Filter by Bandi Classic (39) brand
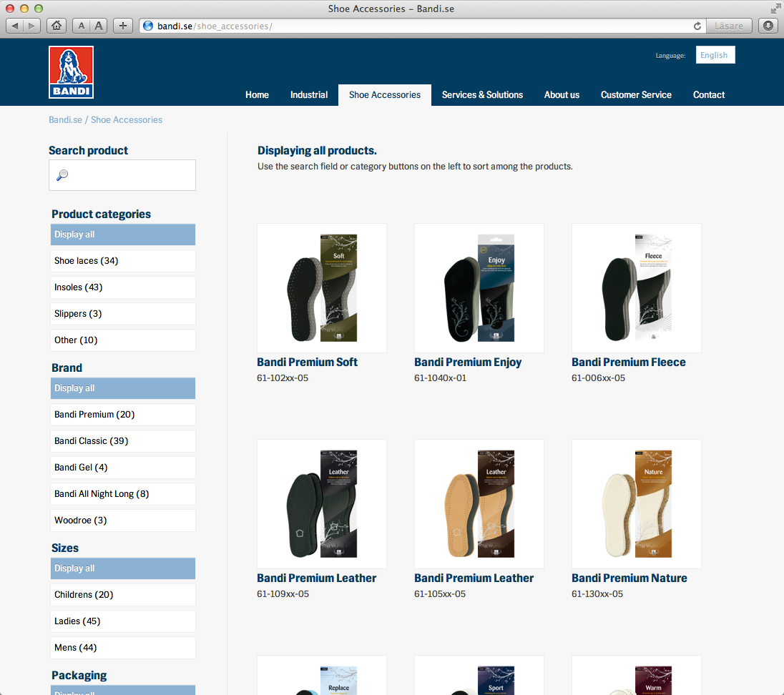Image resolution: width=784 pixels, height=695 pixels. click(123, 441)
